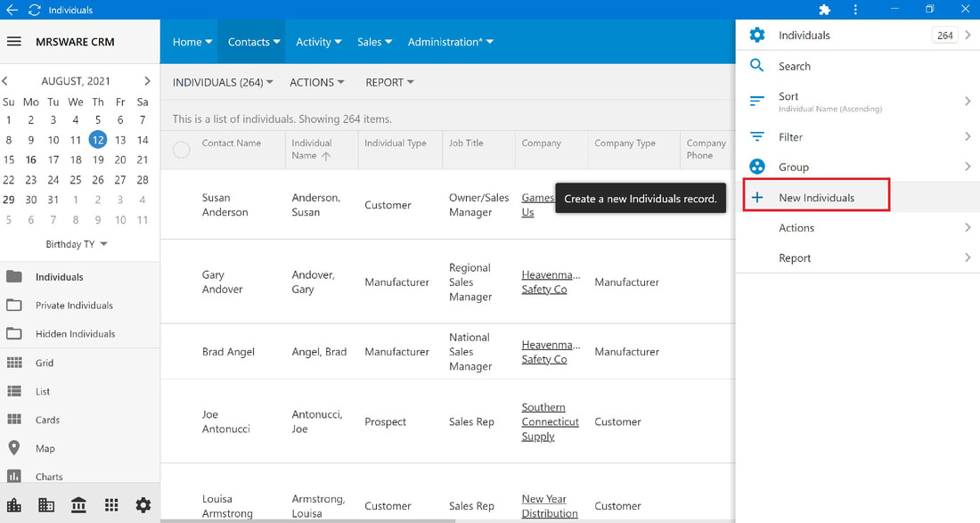Open the apps grid icon at bottom
Viewport: 980px width, 523px height.
tap(111, 505)
